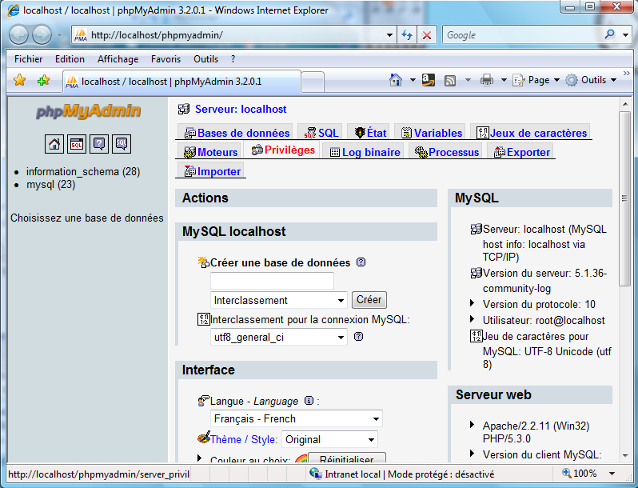Open the MySQL documentation icon in sidebar

click(x=121, y=144)
